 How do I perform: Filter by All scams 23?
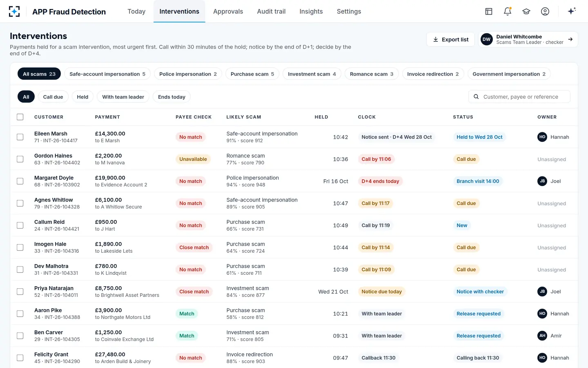coord(39,74)
